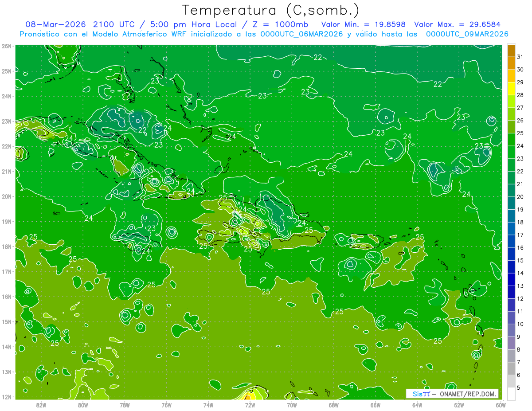Click the ONAMET/REP.DOM. credit label
The image size is (532, 411).
tap(468, 394)
